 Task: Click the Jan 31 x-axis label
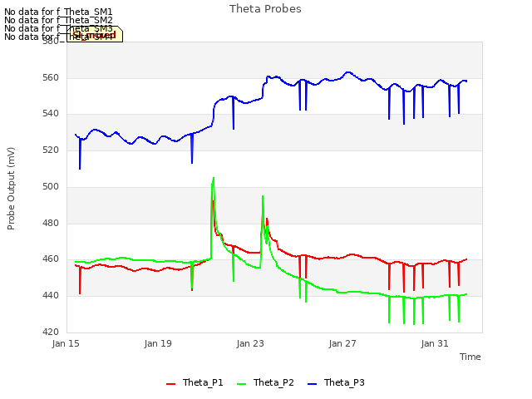pyautogui.click(x=435, y=343)
